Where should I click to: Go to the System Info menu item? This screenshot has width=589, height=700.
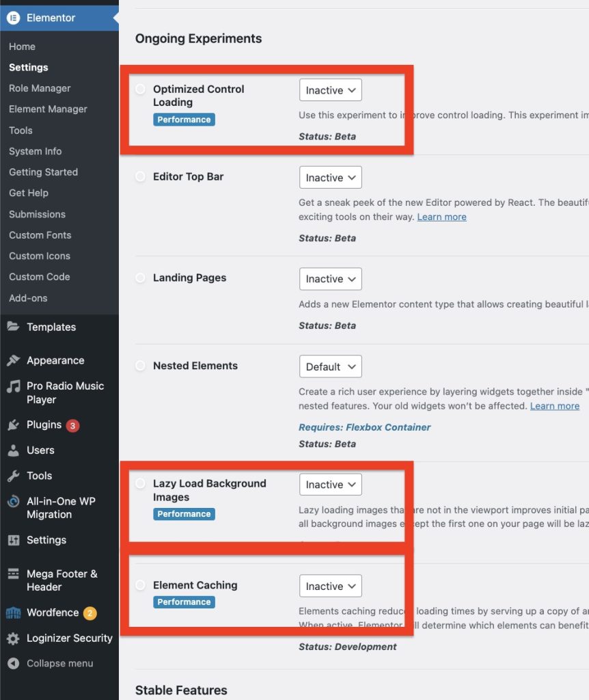[35, 151]
